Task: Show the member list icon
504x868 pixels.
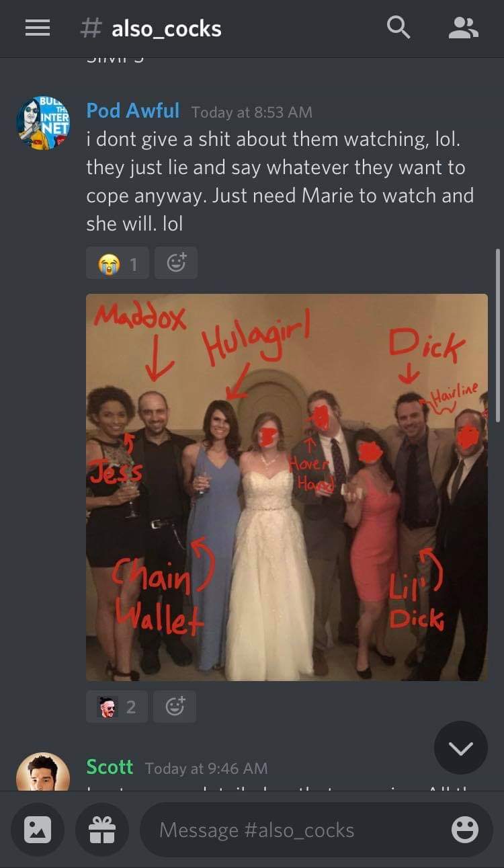Action: click(x=464, y=28)
